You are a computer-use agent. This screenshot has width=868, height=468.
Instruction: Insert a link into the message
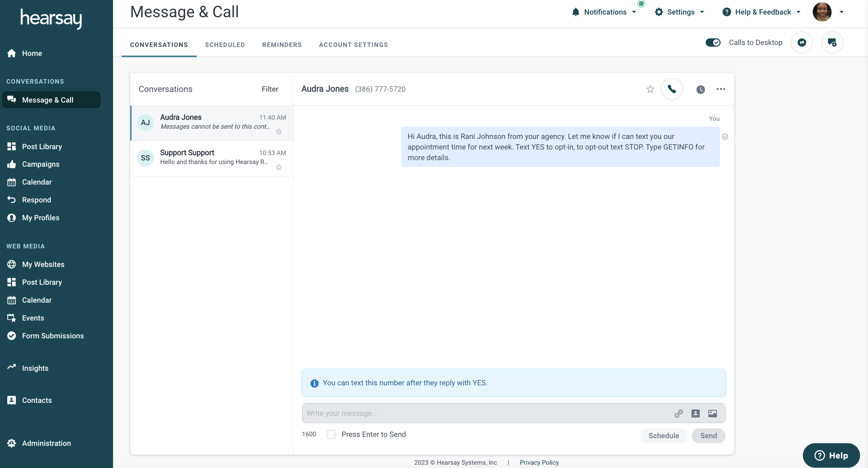[x=679, y=413]
